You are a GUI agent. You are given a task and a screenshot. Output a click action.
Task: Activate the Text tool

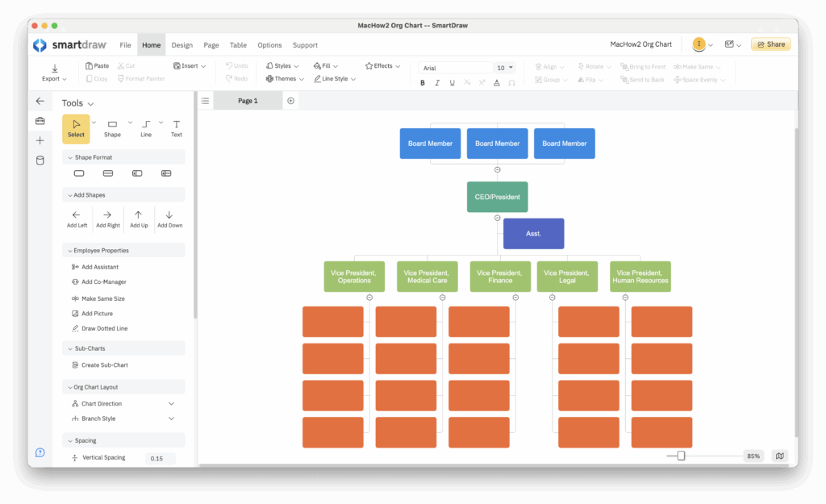(177, 128)
